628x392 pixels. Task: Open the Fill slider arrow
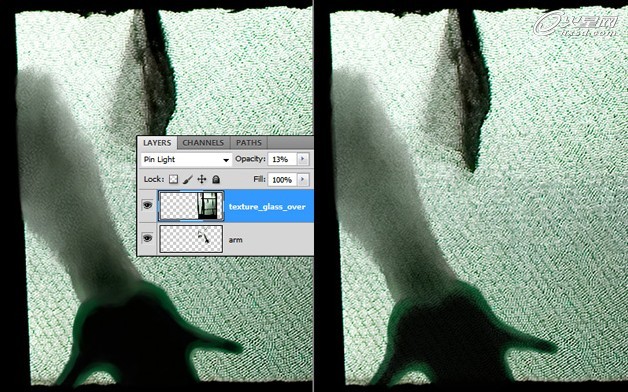(x=303, y=180)
